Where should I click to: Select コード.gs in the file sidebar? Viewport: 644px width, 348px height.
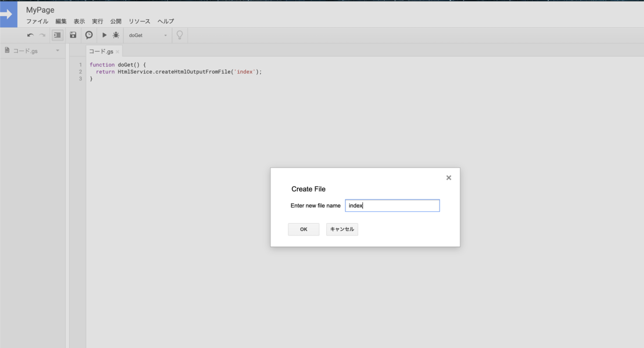(25, 51)
